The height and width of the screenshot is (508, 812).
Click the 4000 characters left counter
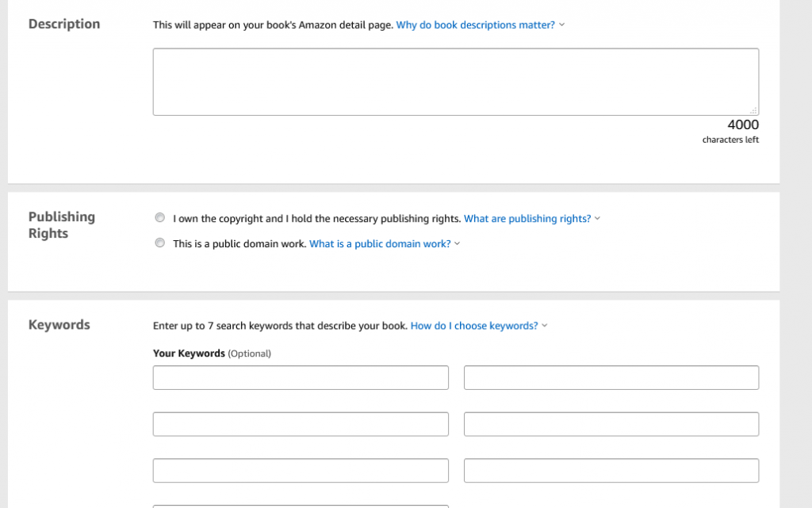(x=730, y=131)
